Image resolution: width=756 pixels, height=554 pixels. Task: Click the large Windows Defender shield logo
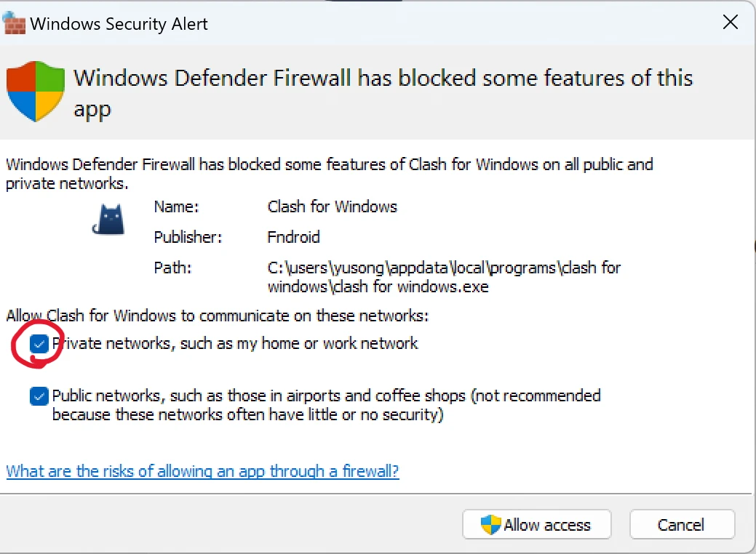point(36,91)
